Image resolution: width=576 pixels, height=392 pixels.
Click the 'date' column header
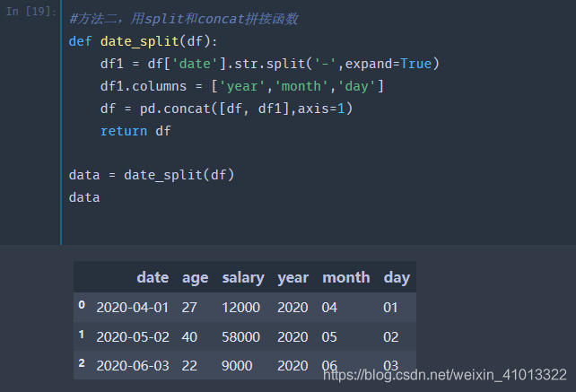[153, 277]
